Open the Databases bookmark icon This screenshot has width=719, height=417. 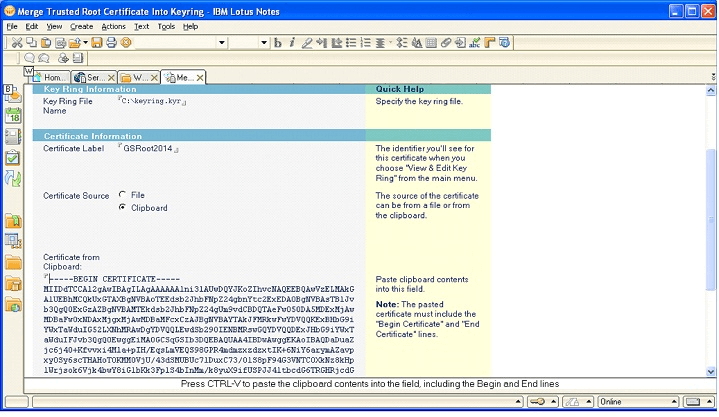(13, 241)
